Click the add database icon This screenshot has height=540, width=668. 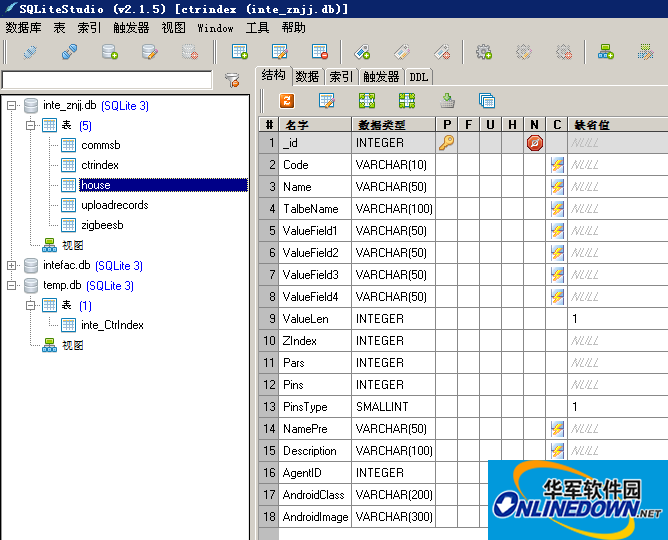pos(109,52)
